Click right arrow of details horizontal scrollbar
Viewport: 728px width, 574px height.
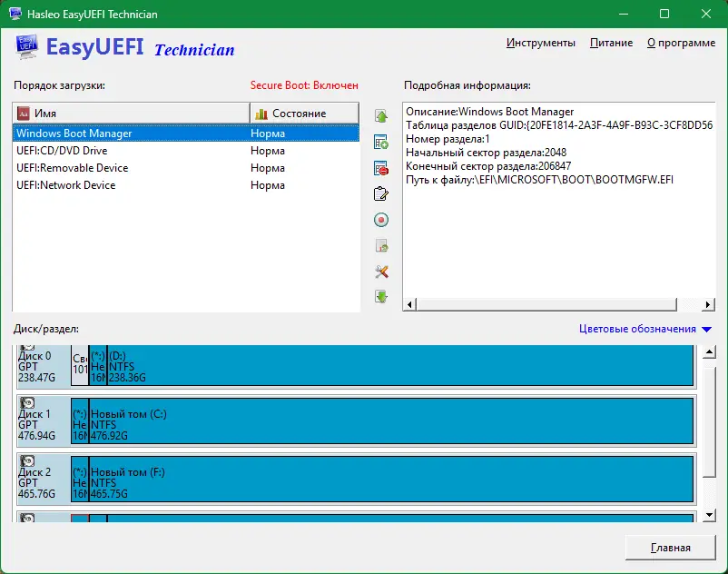coord(707,304)
